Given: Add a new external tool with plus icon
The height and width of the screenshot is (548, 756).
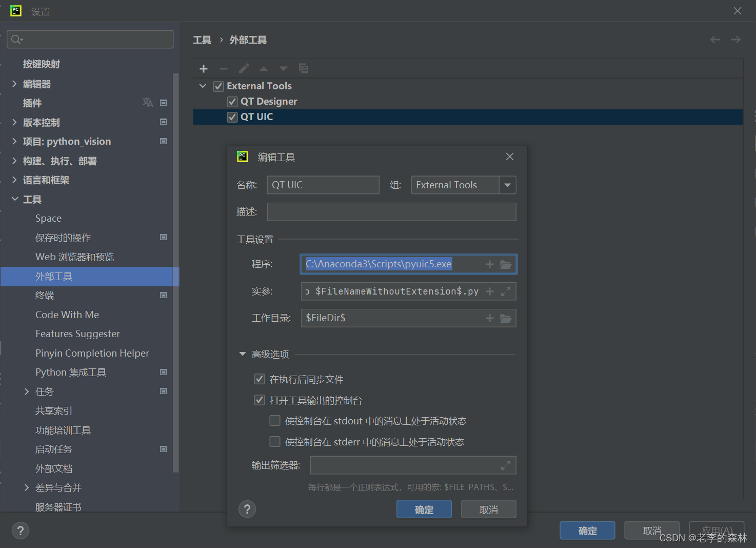Looking at the screenshot, I should coord(204,69).
